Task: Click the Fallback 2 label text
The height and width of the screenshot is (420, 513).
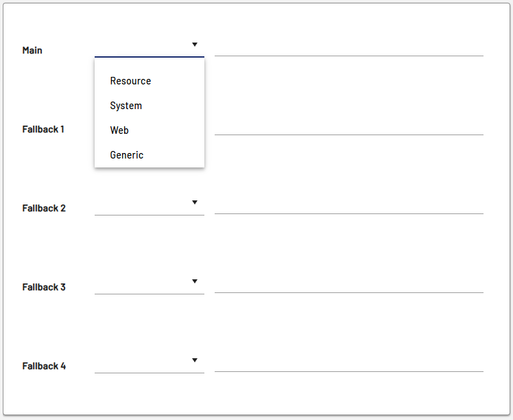Action: pyautogui.click(x=44, y=208)
